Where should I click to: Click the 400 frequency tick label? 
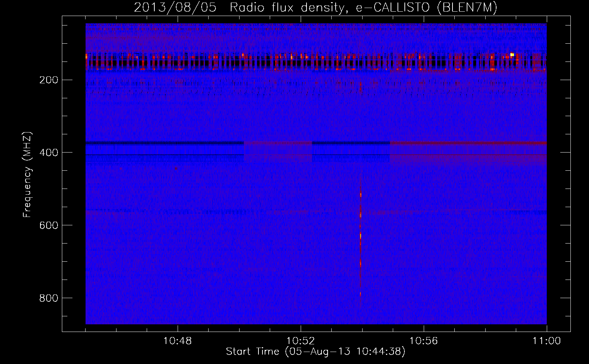click(48, 153)
